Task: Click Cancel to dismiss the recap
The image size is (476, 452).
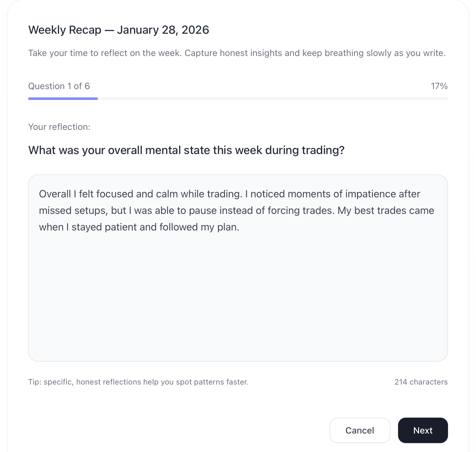Action: tap(360, 430)
